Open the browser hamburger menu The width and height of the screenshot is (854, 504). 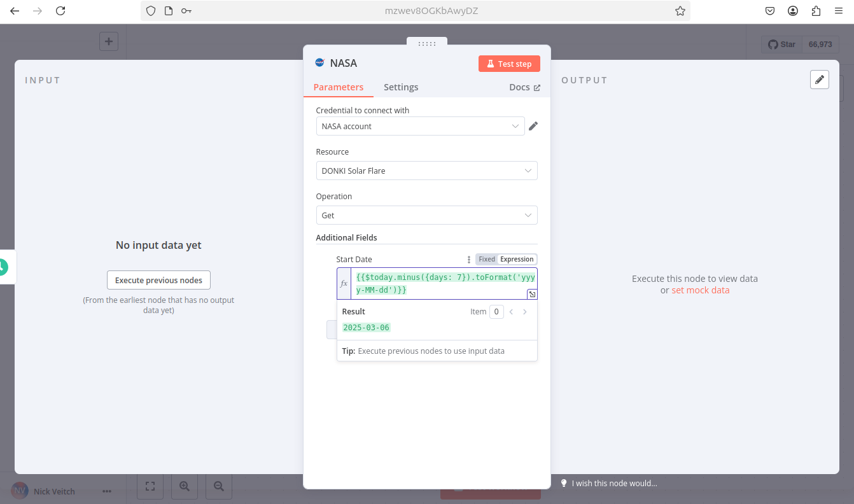pyautogui.click(x=839, y=11)
